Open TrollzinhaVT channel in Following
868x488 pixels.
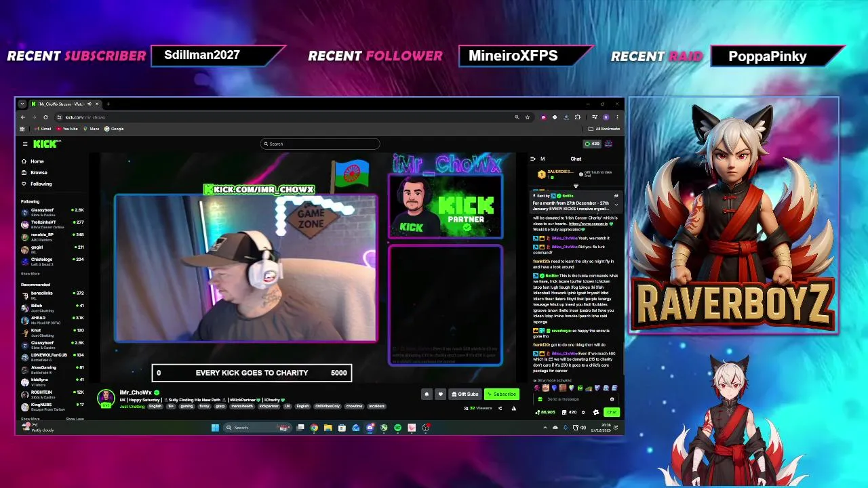pos(53,224)
